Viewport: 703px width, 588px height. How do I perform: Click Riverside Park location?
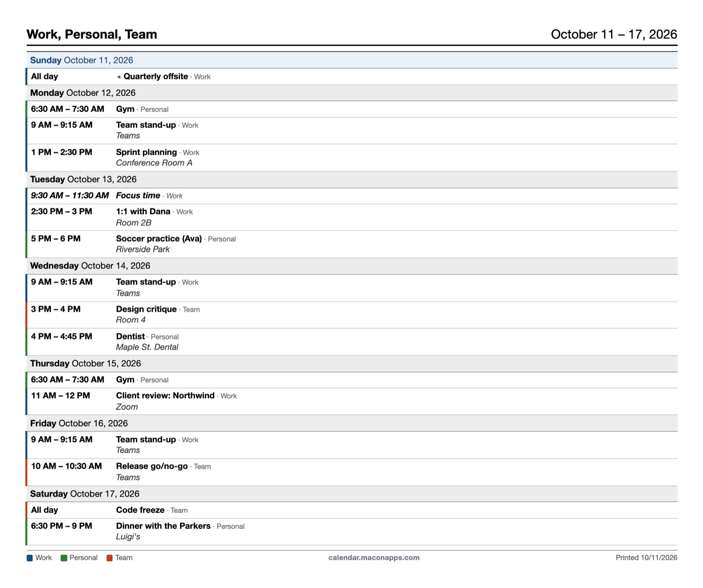(143, 249)
